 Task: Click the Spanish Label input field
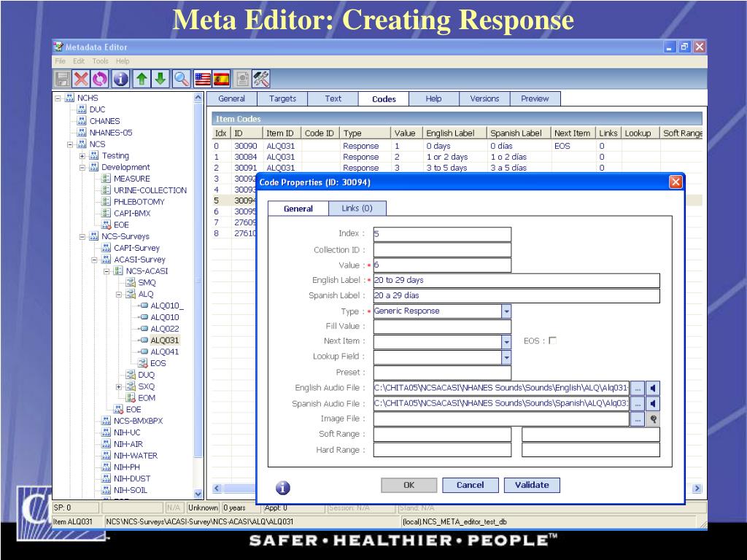(x=516, y=296)
